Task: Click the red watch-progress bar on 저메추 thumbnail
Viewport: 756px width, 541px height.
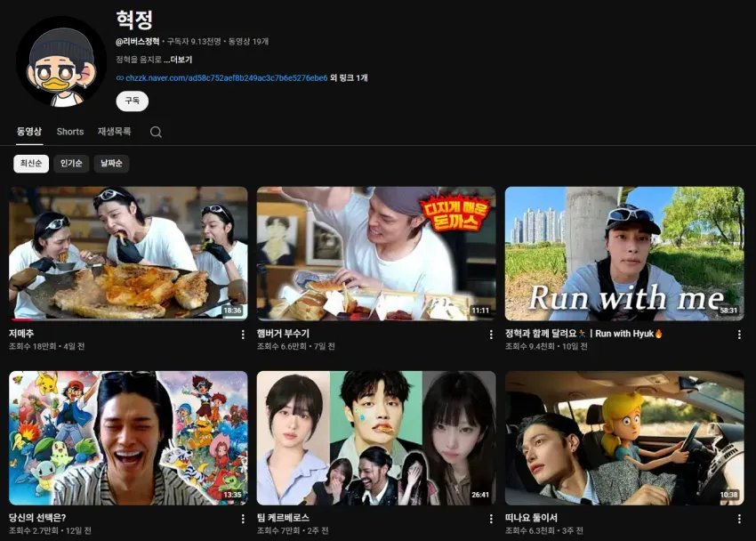Action: click(x=22, y=319)
